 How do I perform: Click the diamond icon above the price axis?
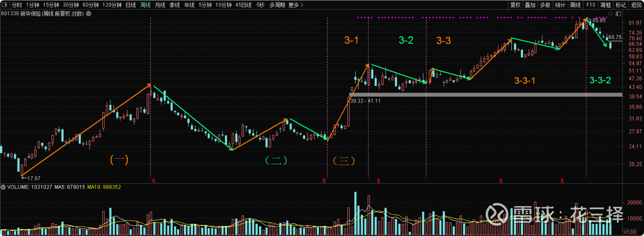[610, 14]
